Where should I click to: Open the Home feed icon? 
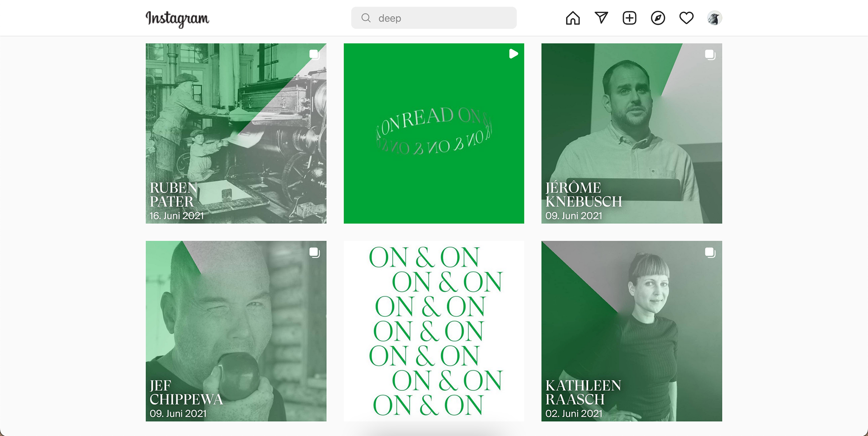573,18
